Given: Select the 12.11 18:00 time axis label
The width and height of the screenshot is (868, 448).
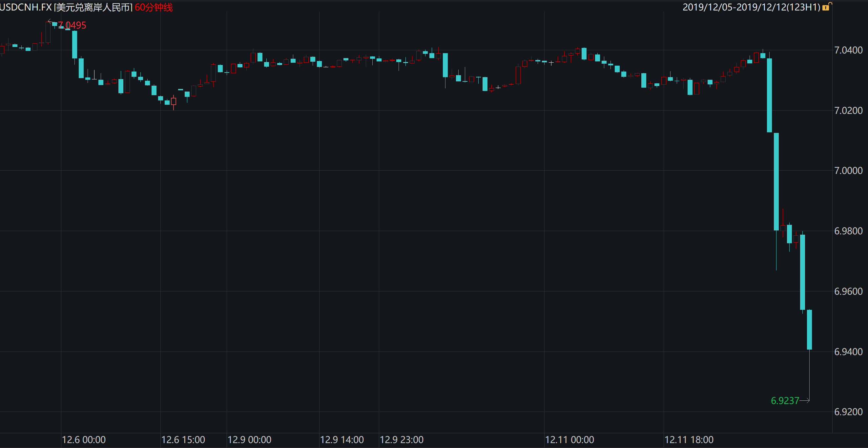Looking at the screenshot, I should tap(689, 439).
